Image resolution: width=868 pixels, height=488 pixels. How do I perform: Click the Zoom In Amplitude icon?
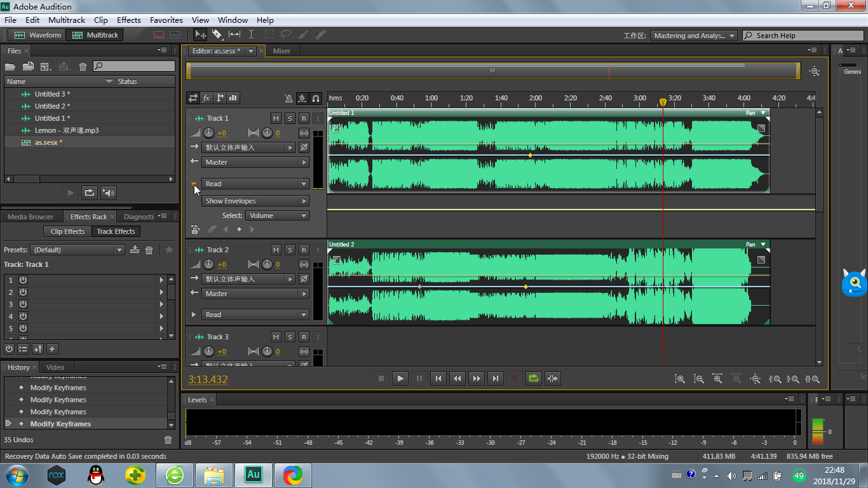coord(680,379)
